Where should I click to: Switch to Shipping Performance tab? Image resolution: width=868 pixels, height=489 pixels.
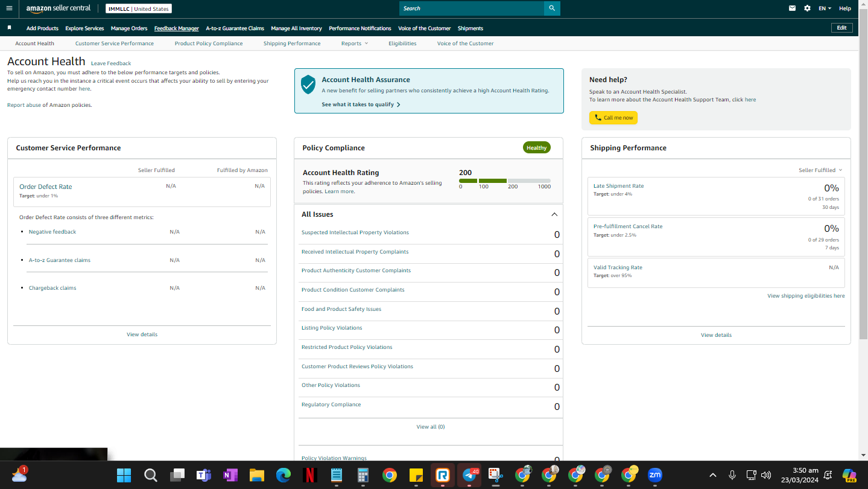(x=292, y=43)
